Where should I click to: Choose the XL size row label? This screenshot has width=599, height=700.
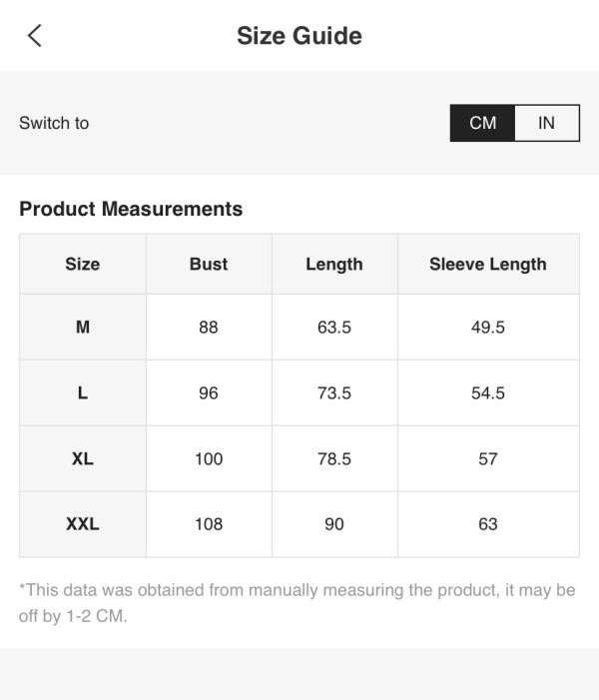click(83, 458)
